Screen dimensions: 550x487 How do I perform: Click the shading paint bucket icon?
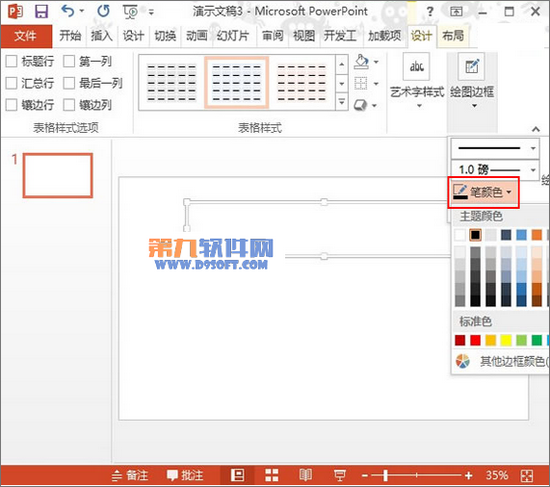click(x=361, y=62)
